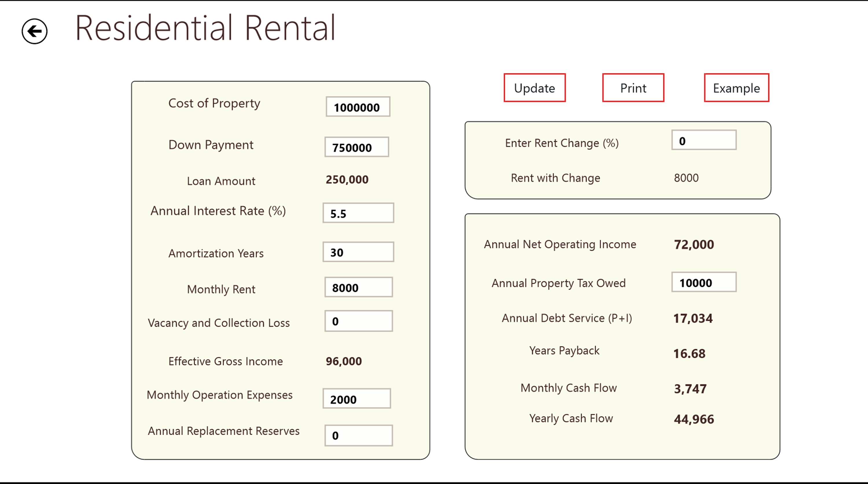Focus the Down Payment input box

[x=356, y=147]
